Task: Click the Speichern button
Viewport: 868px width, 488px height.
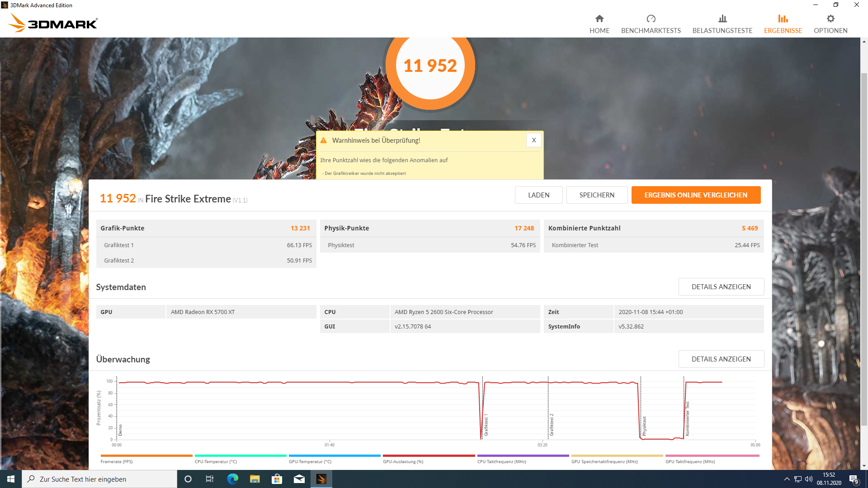Action: (596, 195)
